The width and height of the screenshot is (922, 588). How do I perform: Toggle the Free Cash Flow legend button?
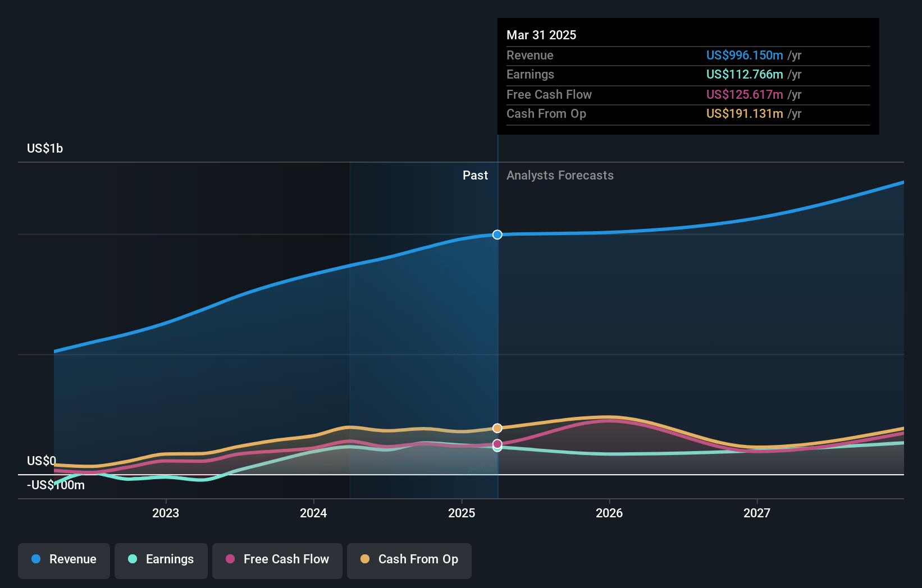click(277, 561)
